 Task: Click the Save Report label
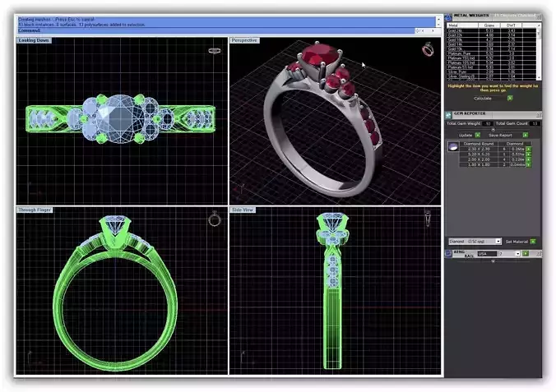(500, 135)
